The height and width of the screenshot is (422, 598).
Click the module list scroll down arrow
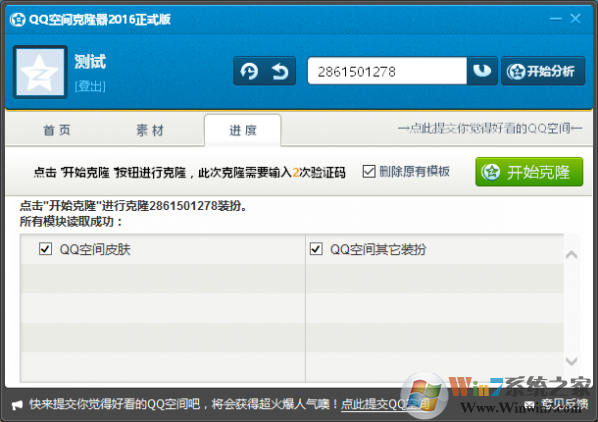pyautogui.click(x=571, y=361)
